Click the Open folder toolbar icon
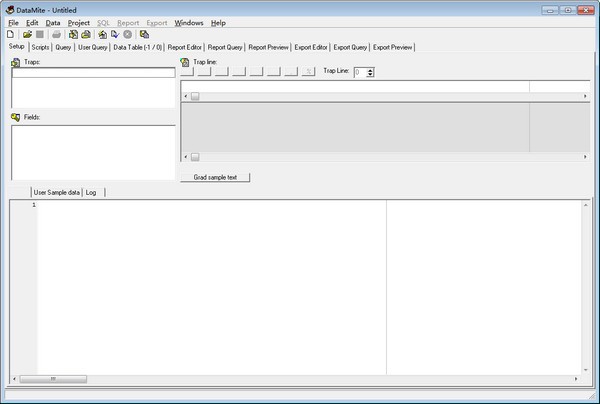This screenshot has width=600, height=404. click(26, 34)
